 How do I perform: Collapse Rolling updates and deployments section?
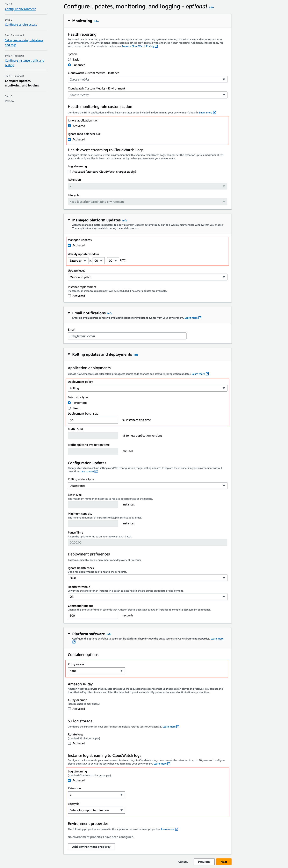coord(69,354)
